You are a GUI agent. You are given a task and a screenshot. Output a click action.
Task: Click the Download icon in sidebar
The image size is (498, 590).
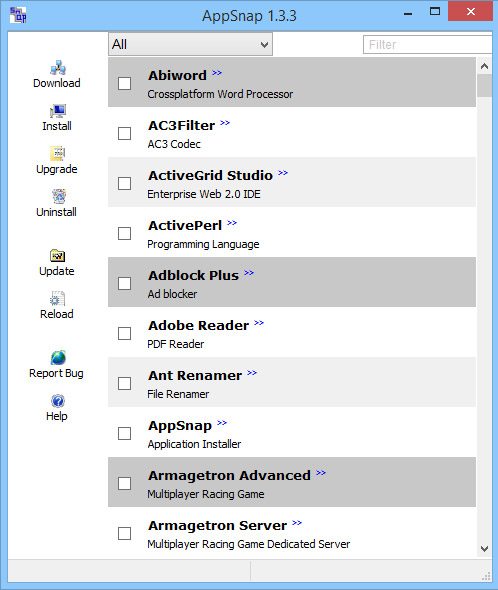tap(58, 68)
